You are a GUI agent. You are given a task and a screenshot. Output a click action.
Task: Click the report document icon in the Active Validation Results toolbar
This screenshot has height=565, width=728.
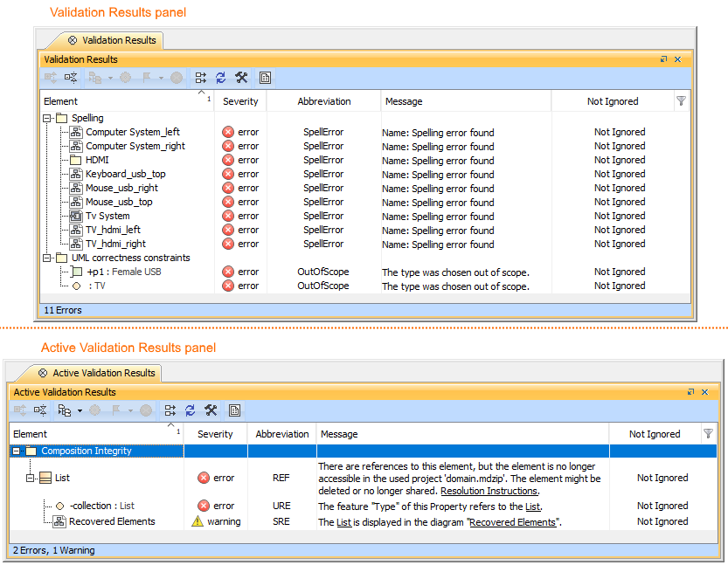pyautogui.click(x=234, y=410)
